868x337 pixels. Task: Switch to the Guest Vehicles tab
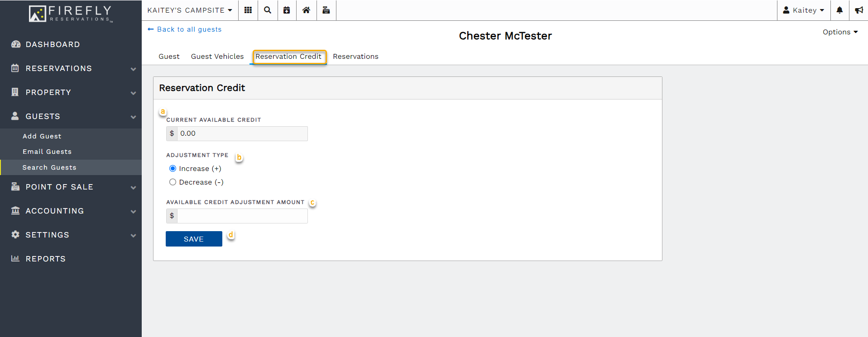[217, 57]
